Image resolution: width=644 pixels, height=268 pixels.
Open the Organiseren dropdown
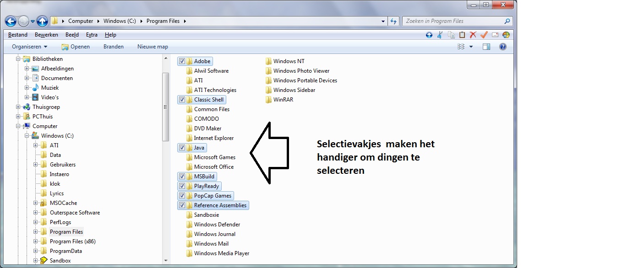click(x=30, y=47)
